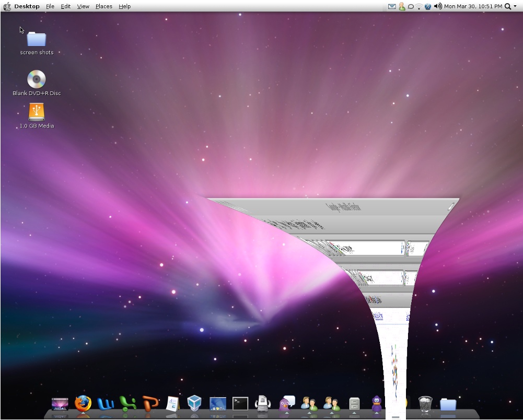Image resolution: width=523 pixels, height=420 pixels.
Task: Open the Terminal from the dock
Action: click(240, 404)
